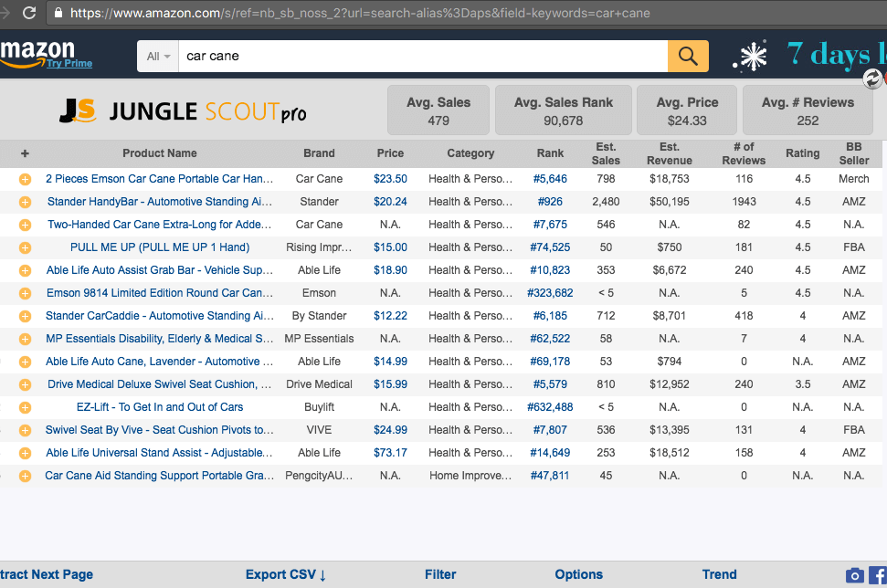The image size is (887, 588).
Task: Click the Avg. Sales Rank summary box
Action: tap(564, 110)
